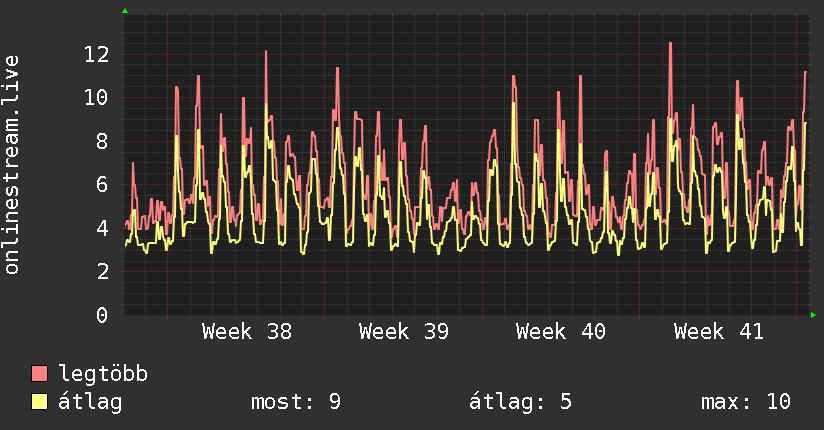The width and height of the screenshot is (824, 430).
Task: Click the 'átlag: 5' average value
Action: pos(520,403)
